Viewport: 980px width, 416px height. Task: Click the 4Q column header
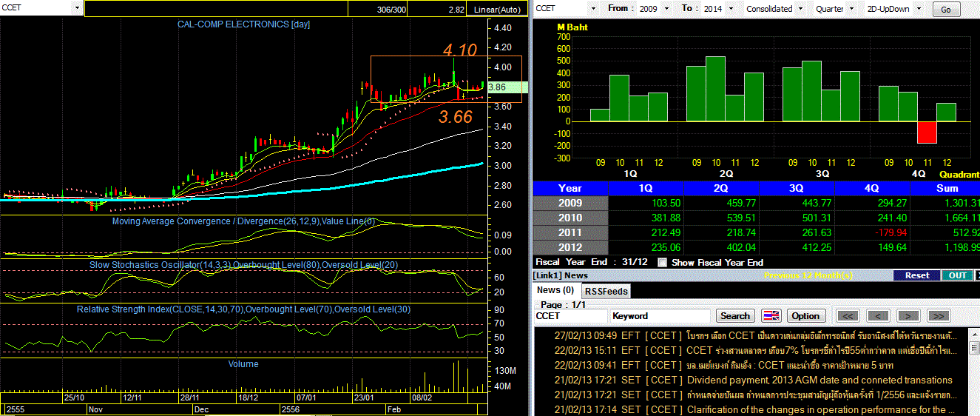click(872, 188)
